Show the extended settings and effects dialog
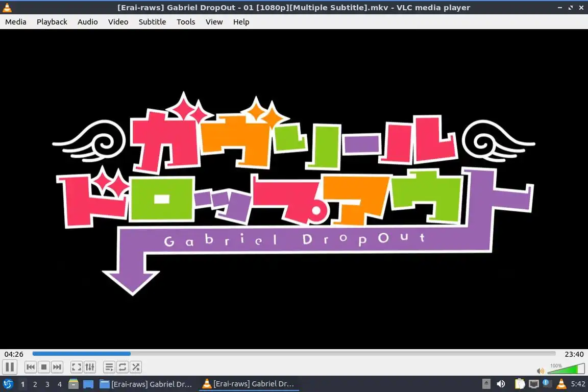Viewport: 588px width, 392px height. click(x=90, y=367)
